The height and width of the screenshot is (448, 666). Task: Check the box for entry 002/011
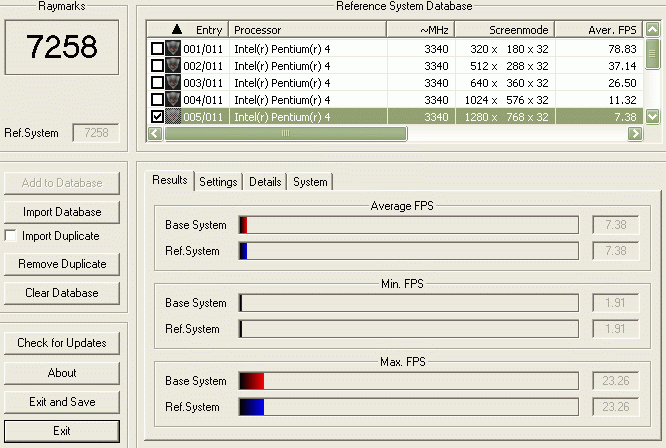coord(157,65)
